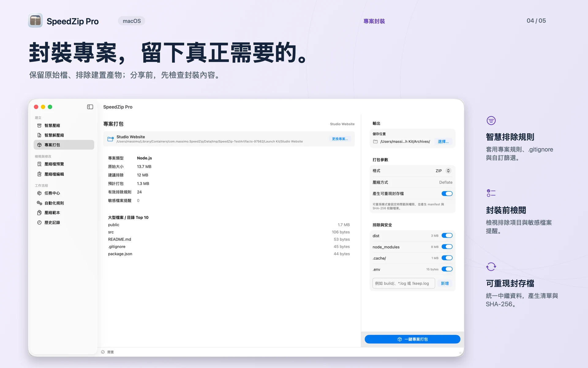Click the 大型檔案 / 目錄 Top 10 heading

coord(128,217)
